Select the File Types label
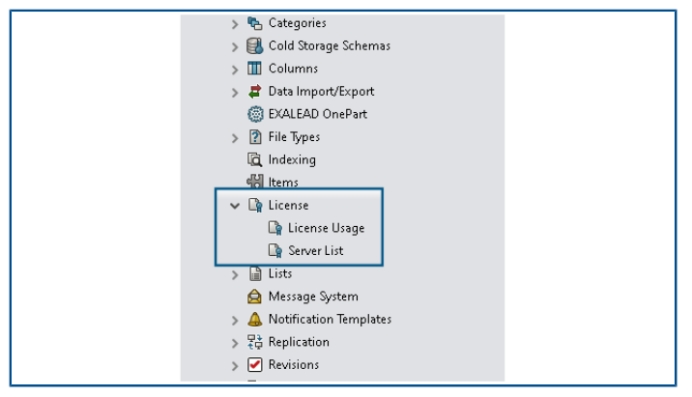Image resolution: width=692 pixels, height=397 pixels. tap(294, 137)
